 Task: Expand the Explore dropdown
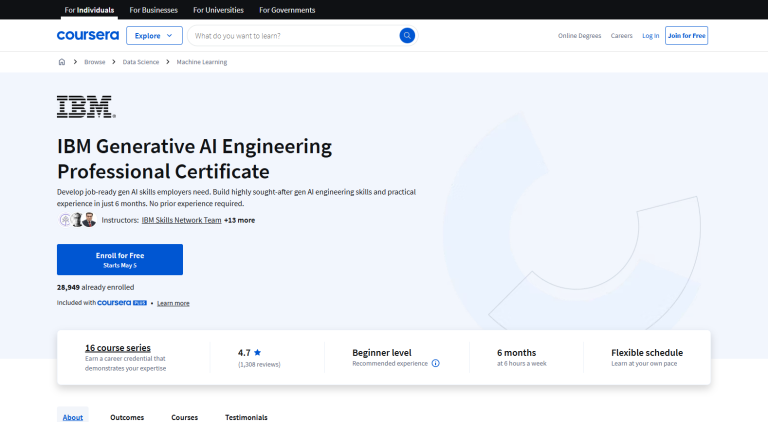pos(154,35)
